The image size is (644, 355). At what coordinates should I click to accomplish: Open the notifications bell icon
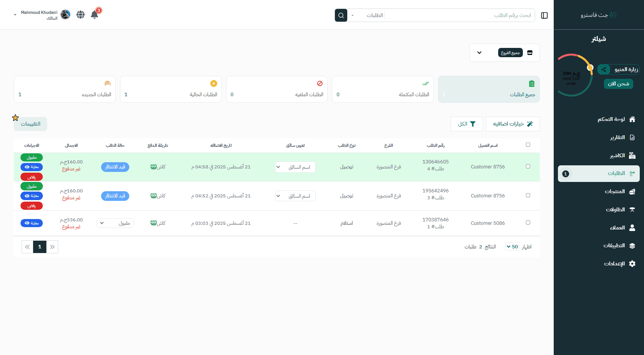click(95, 15)
